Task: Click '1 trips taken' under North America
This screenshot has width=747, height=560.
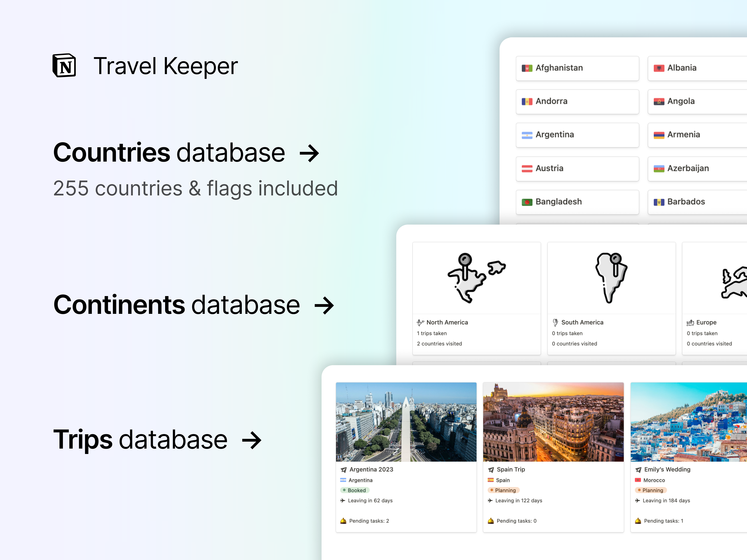Action: (432, 334)
